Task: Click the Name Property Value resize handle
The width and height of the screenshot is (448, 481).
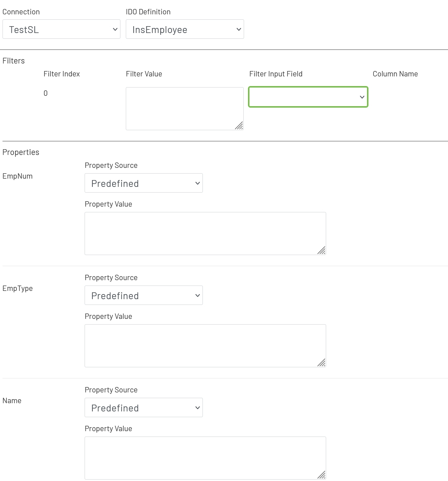Action: pyautogui.click(x=322, y=475)
